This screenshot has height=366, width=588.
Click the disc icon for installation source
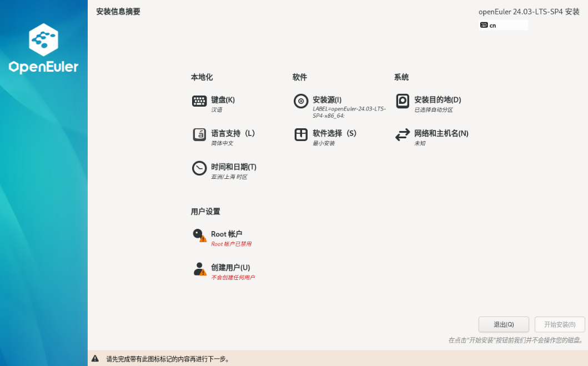click(301, 101)
